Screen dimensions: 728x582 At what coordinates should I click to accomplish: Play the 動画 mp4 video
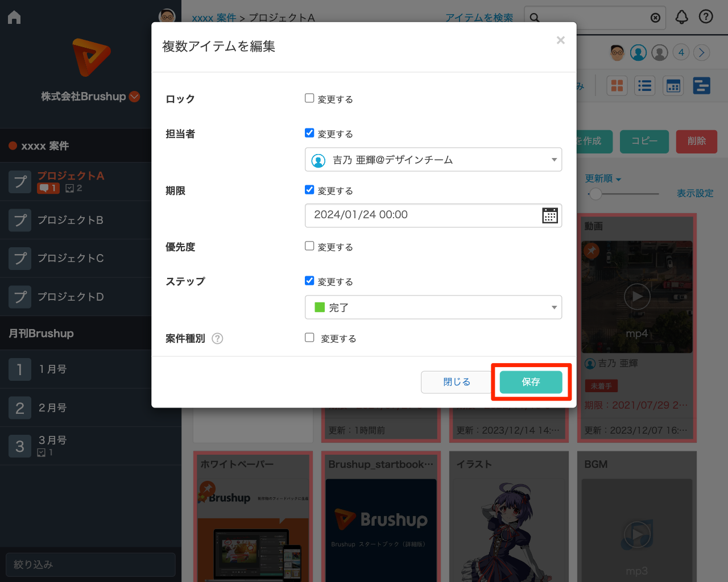pos(637,297)
